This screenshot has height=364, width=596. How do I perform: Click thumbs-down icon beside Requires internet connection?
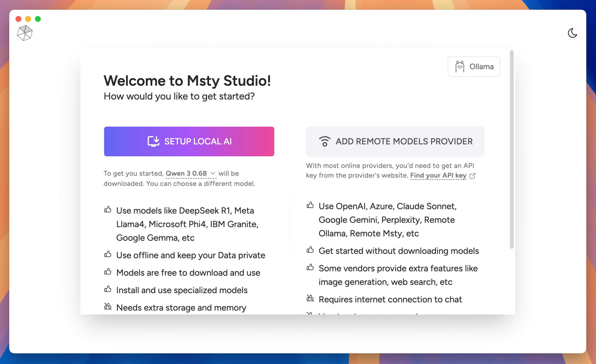coord(310,298)
